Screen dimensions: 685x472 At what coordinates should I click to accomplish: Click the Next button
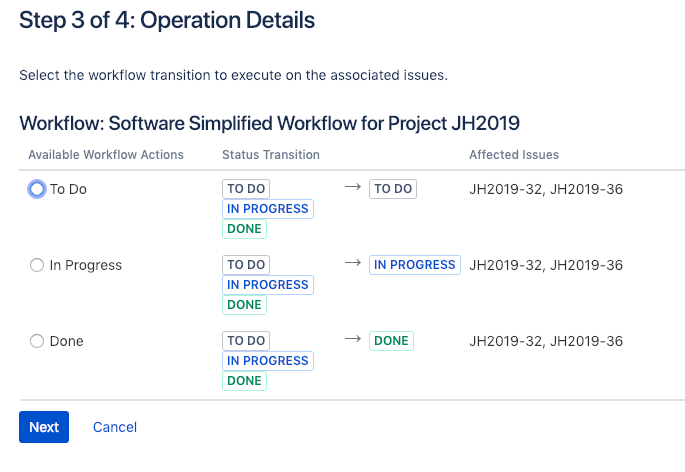click(44, 427)
